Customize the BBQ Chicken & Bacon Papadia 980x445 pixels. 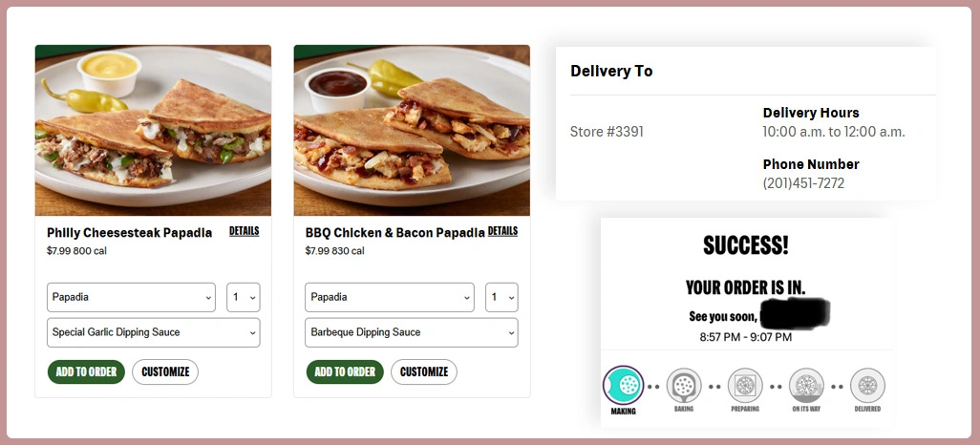tap(424, 371)
